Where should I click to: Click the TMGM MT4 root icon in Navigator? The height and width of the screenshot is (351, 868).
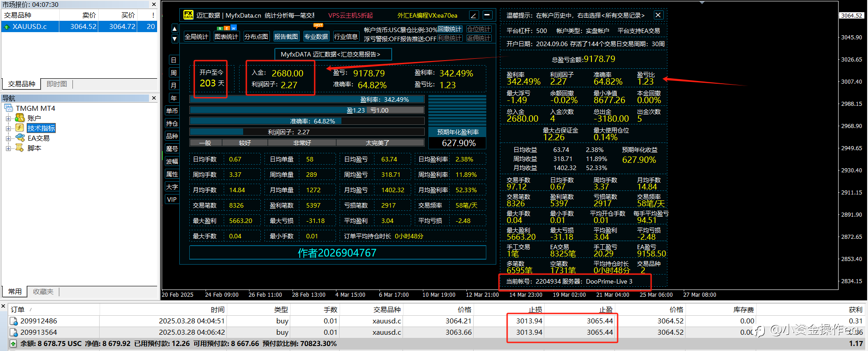9,108
